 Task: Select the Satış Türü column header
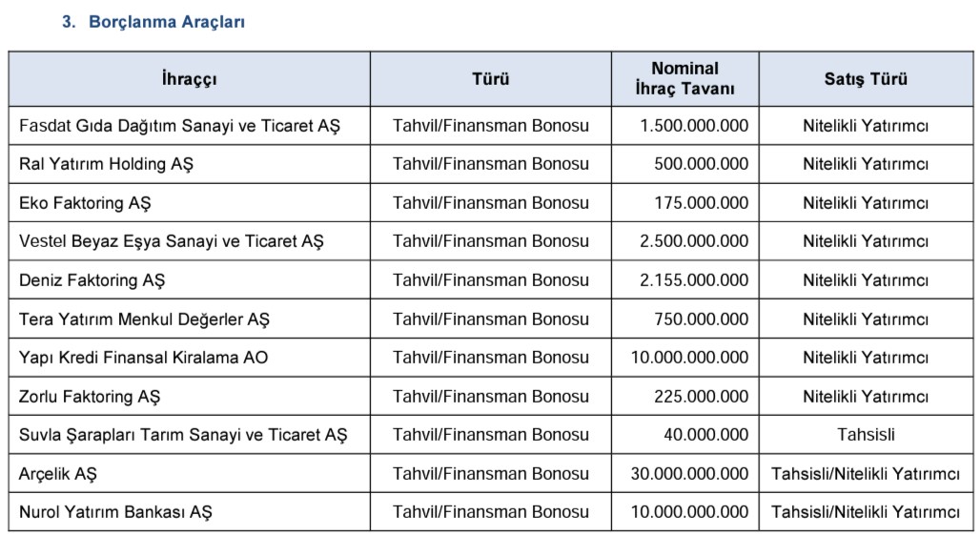[x=866, y=79]
